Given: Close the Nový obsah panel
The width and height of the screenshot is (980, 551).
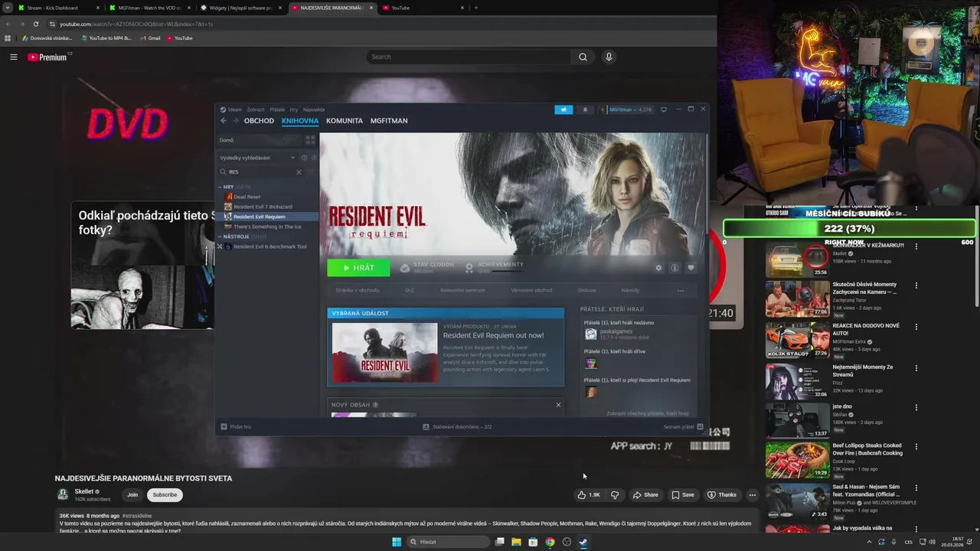Looking at the screenshot, I should [x=558, y=405].
